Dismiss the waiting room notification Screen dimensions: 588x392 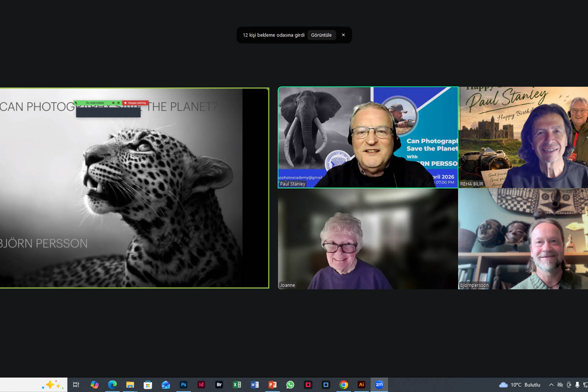click(x=343, y=35)
